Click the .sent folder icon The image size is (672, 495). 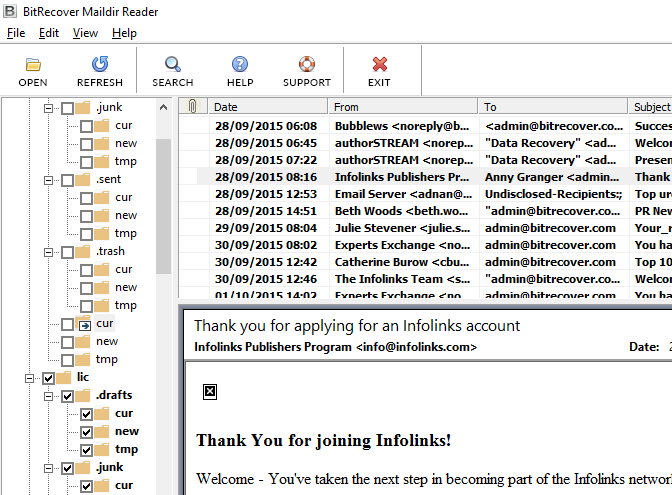[x=83, y=180]
